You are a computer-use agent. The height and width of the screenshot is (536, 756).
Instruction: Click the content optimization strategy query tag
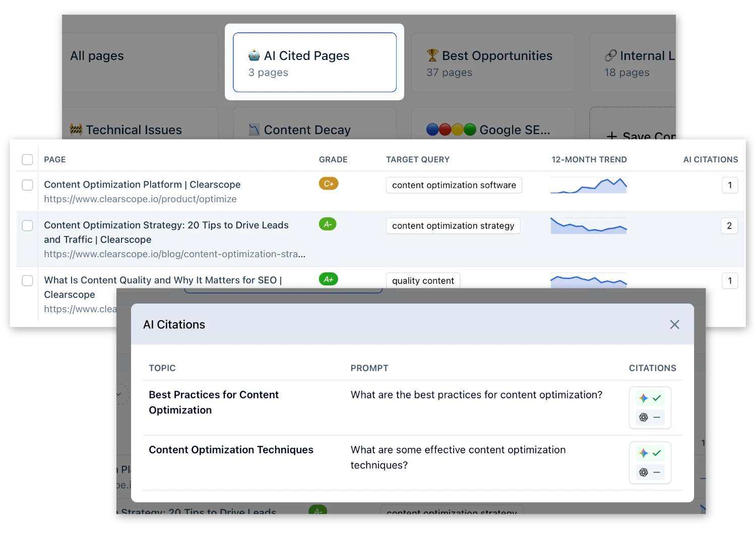pos(453,225)
